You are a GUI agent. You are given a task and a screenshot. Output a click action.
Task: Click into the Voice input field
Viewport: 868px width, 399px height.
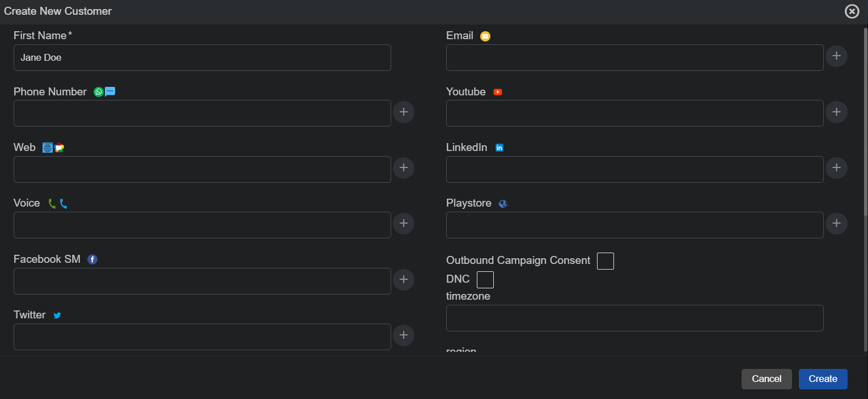pyautogui.click(x=202, y=225)
